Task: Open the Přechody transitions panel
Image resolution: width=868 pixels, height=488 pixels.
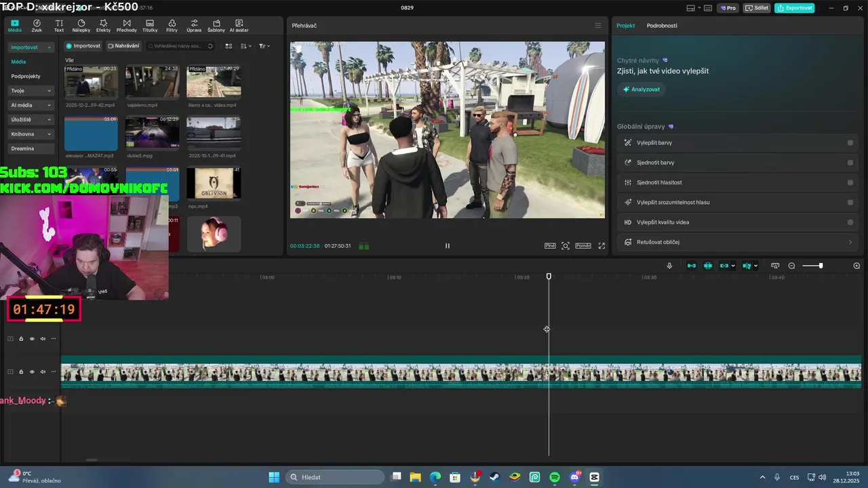Action: (126, 26)
